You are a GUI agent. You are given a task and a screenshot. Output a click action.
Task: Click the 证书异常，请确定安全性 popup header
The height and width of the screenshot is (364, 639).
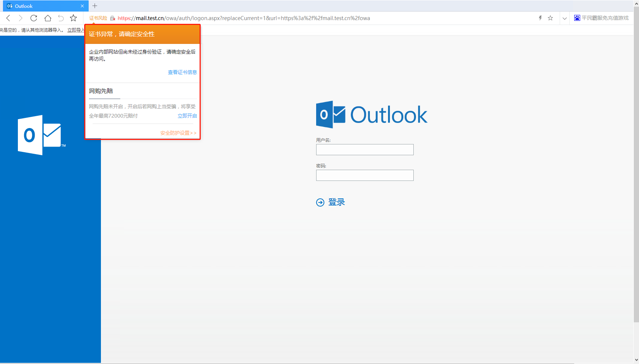click(x=143, y=34)
